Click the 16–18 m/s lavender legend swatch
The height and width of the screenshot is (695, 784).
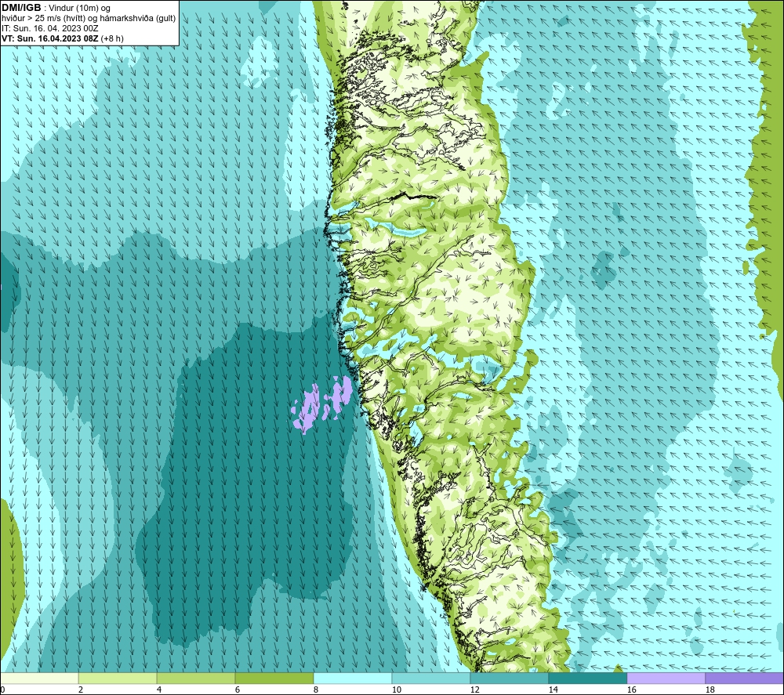point(666,678)
